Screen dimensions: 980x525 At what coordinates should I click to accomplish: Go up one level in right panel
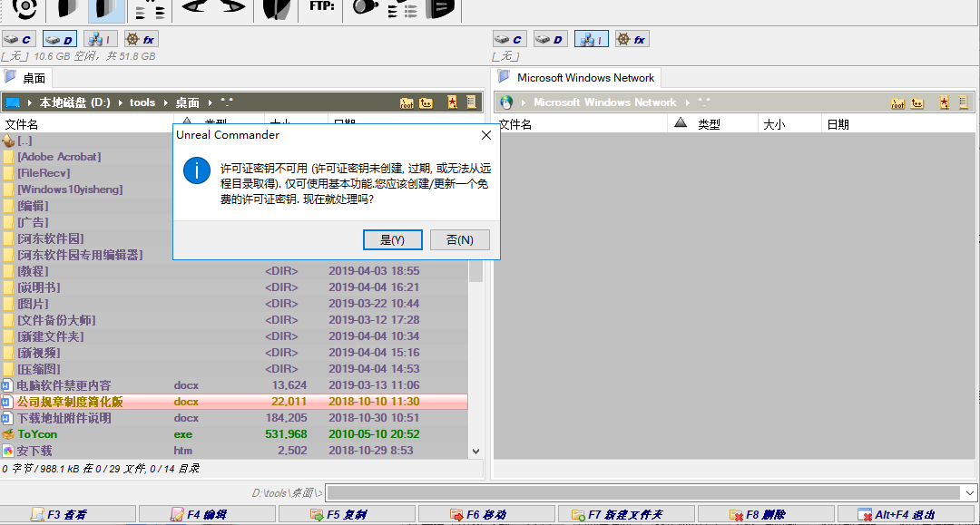(917, 102)
